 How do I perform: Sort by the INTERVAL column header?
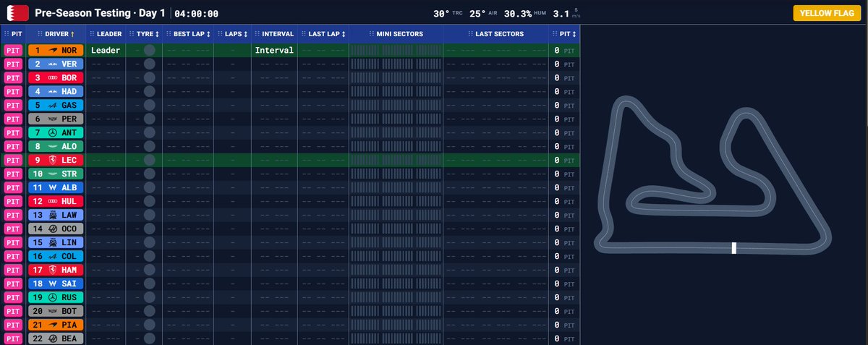(x=273, y=33)
